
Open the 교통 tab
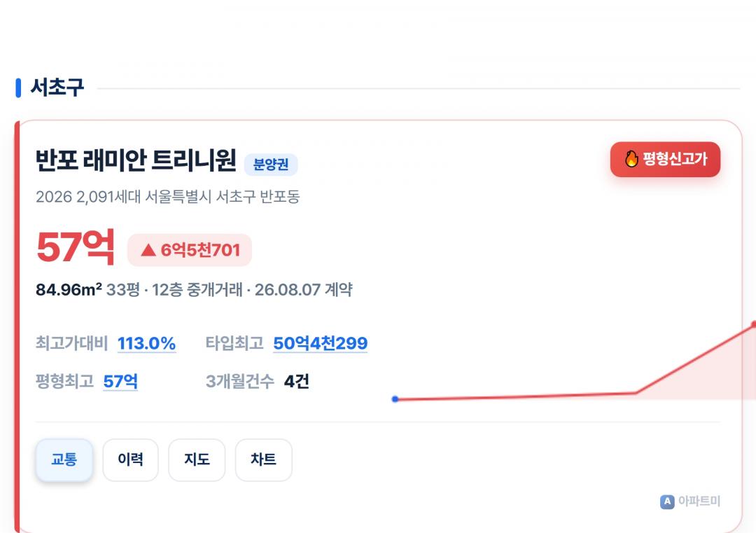pyautogui.click(x=64, y=459)
